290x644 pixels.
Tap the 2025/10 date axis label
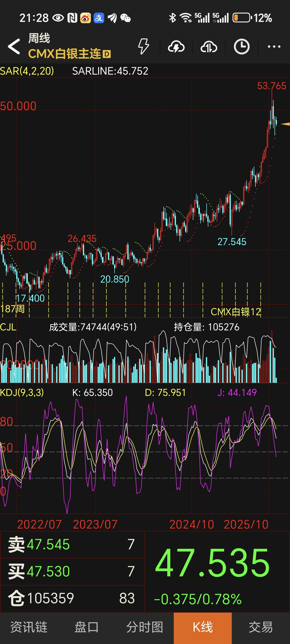click(246, 525)
